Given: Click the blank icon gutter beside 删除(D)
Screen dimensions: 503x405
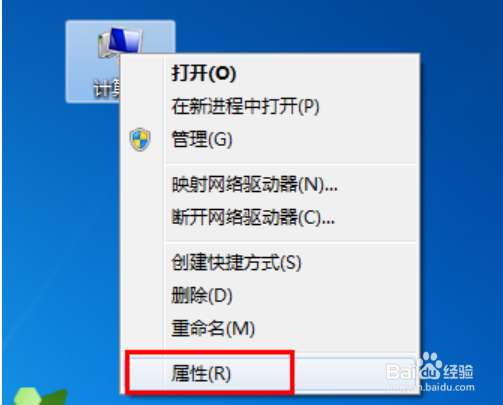Looking at the screenshot, I should (x=142, y=295).
